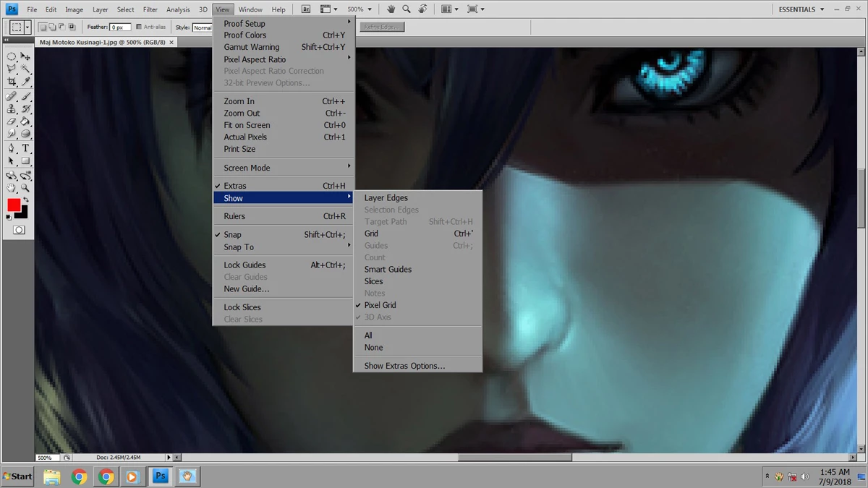Choose Actual Pixels from View menu
The image size is (868, 488).
[284, 137]
